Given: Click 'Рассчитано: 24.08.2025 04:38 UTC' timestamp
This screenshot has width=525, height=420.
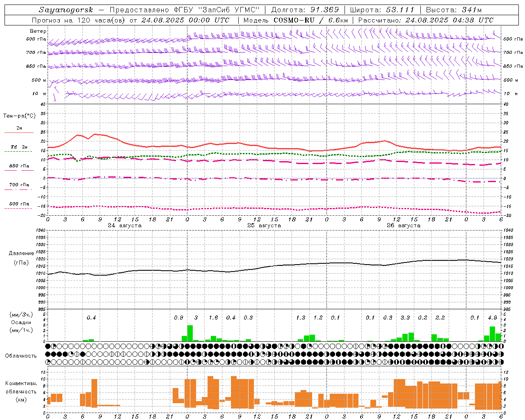Looking at the screenshot, I should 426,20.
